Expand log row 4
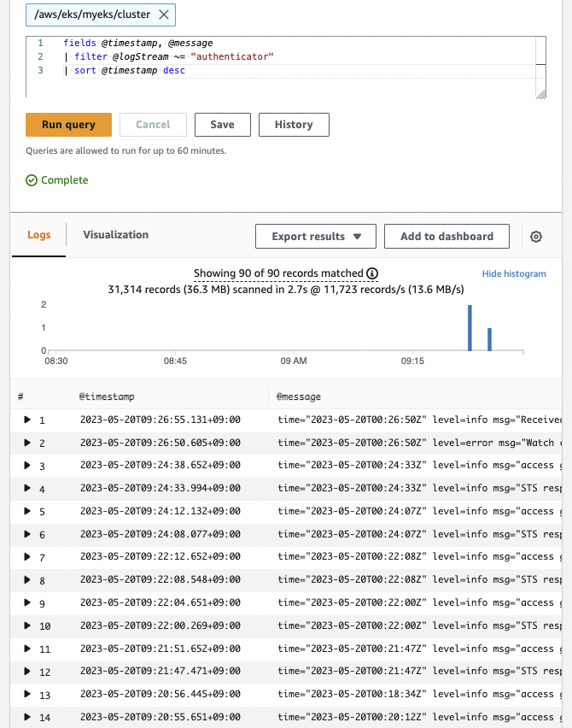 pos(27,488)
